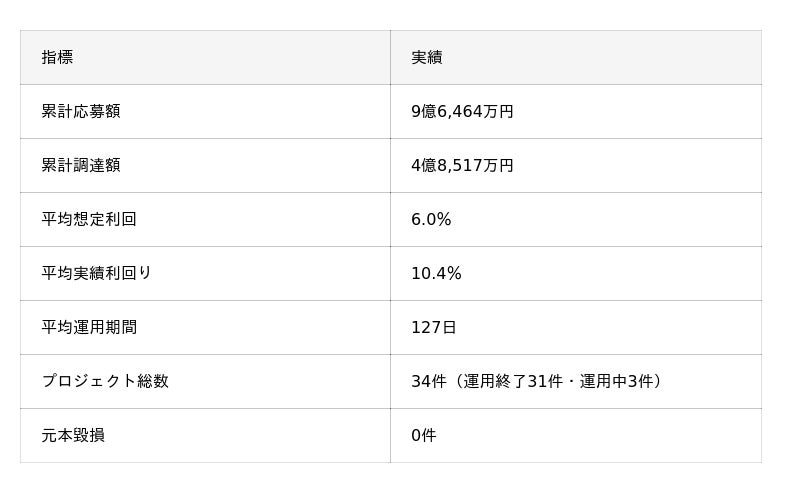Click the 指標 column header
Viewport: 800px width, 493px height.
pos(57,57)
